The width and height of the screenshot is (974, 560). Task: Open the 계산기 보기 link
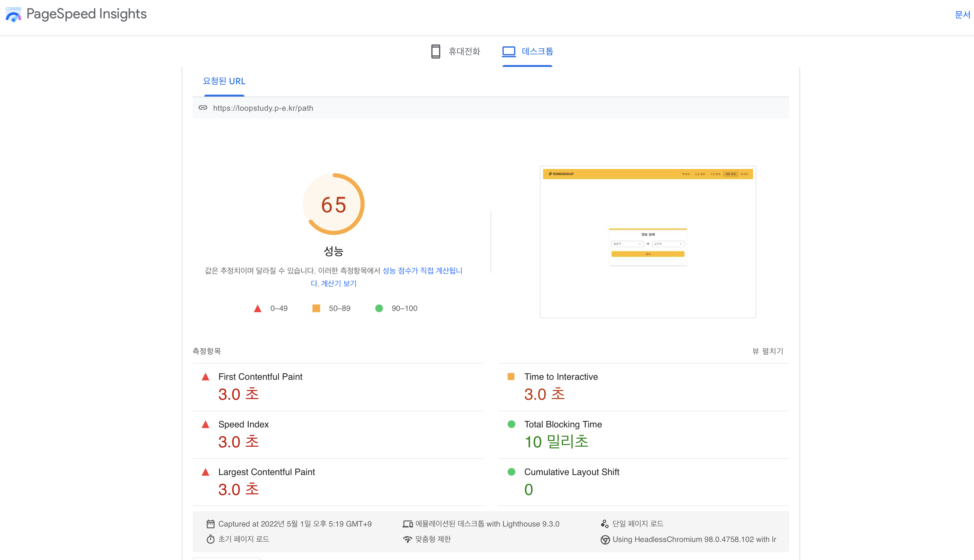(x=339, y=284)
